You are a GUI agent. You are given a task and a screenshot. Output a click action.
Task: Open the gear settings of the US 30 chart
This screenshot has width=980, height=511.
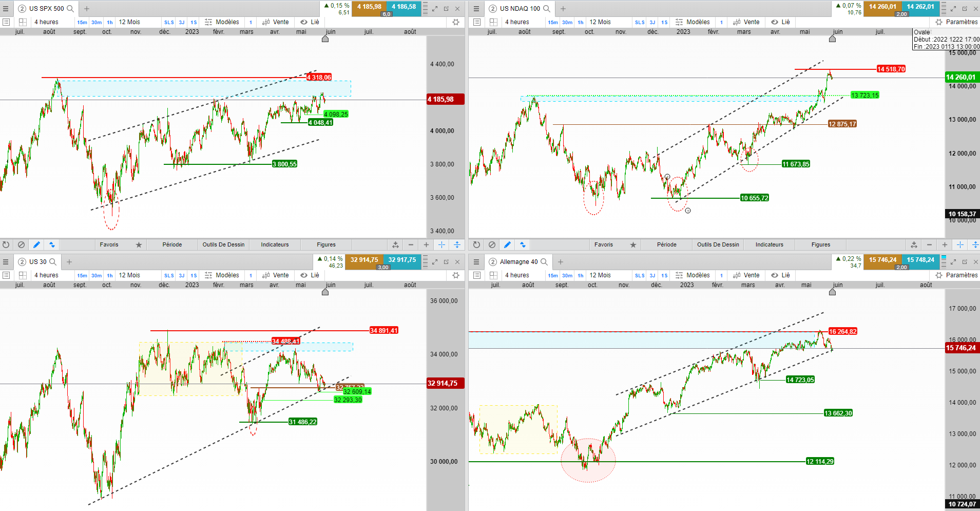tap(456, 275)
